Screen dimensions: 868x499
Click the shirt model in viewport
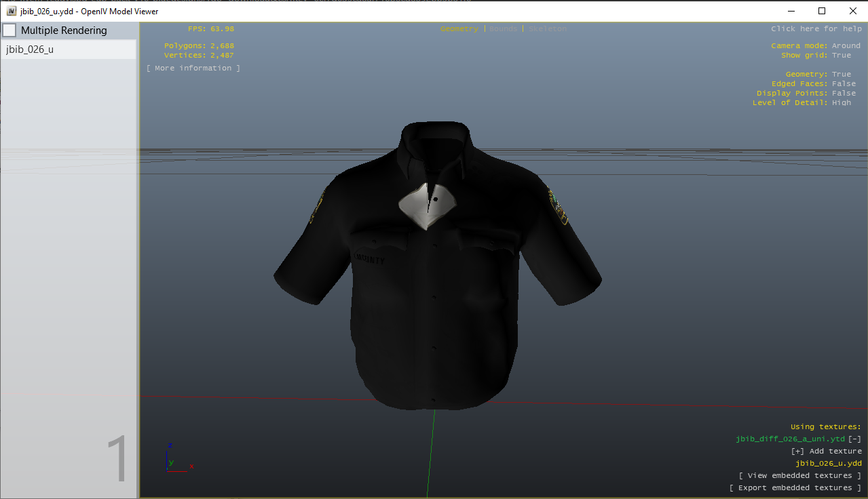pyautogui.click(x=438, y=266)
